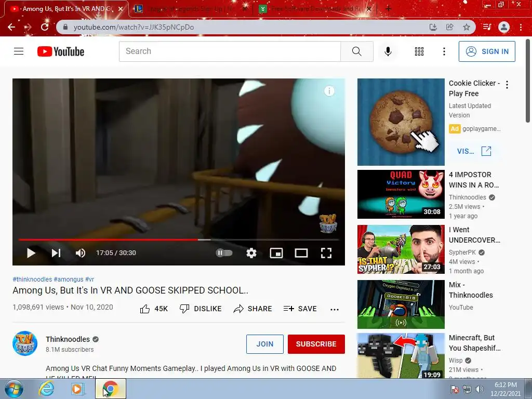Click the #vr hashtag
Viewport: 532px width, 399px height.
point(89,279)
